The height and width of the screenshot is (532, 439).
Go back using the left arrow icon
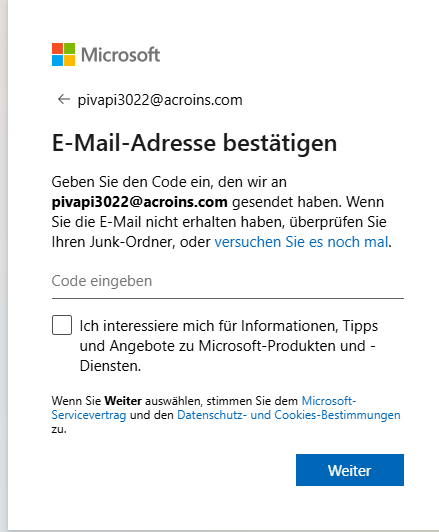tap(63, 99)
